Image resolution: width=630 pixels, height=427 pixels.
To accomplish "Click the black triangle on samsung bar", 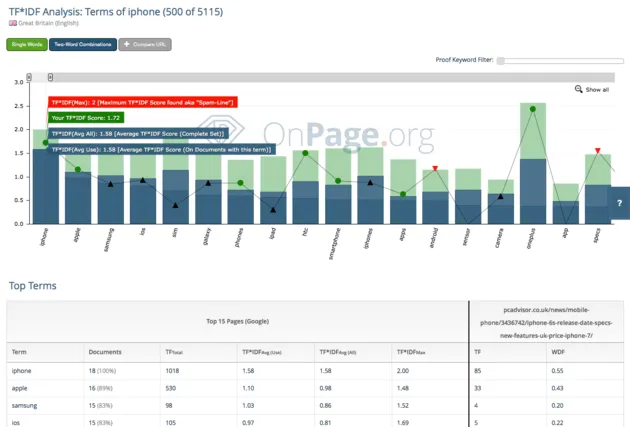I will pos(110,184).
